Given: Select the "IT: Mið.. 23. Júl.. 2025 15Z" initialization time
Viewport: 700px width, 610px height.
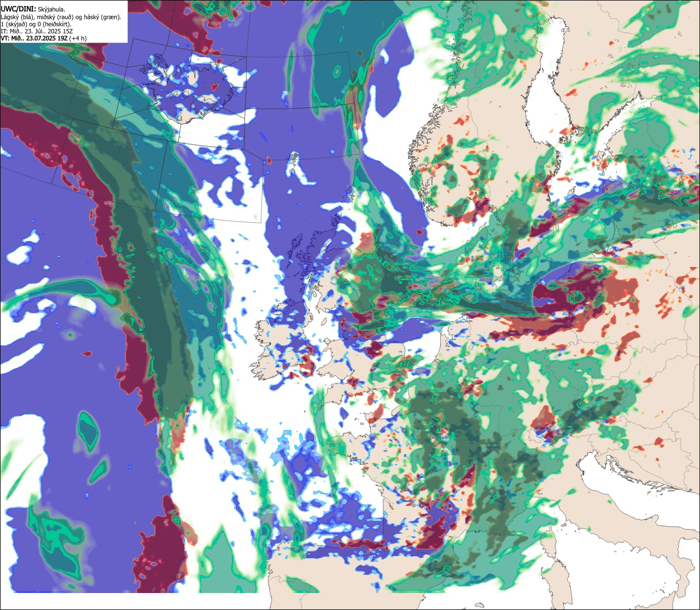Looking at the screenshot, I should point(37,31).
